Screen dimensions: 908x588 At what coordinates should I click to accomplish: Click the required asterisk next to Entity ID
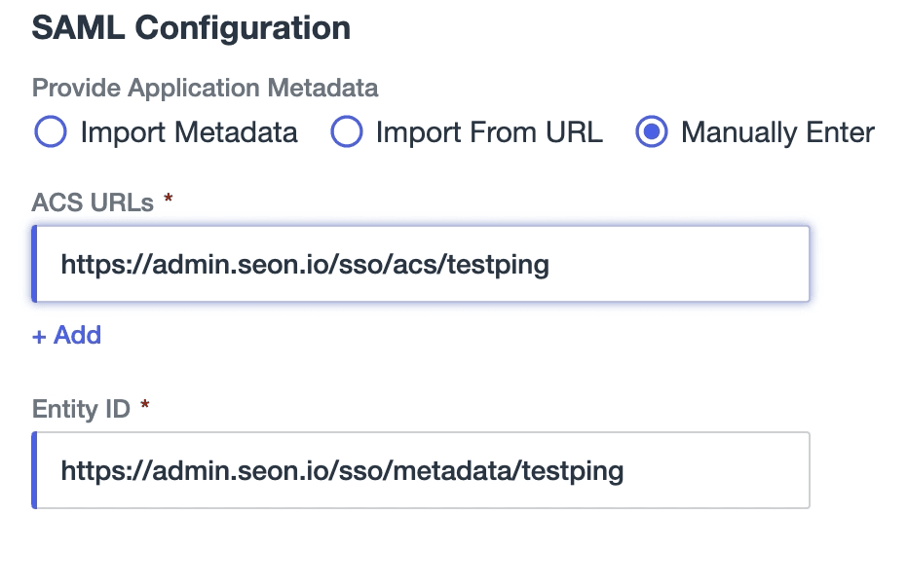(145, 405)
